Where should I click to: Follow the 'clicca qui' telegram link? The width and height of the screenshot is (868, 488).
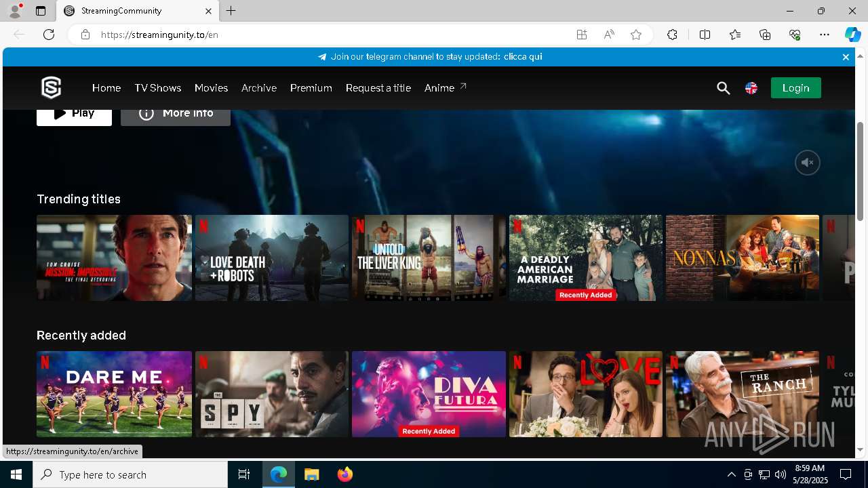point(523,57)
